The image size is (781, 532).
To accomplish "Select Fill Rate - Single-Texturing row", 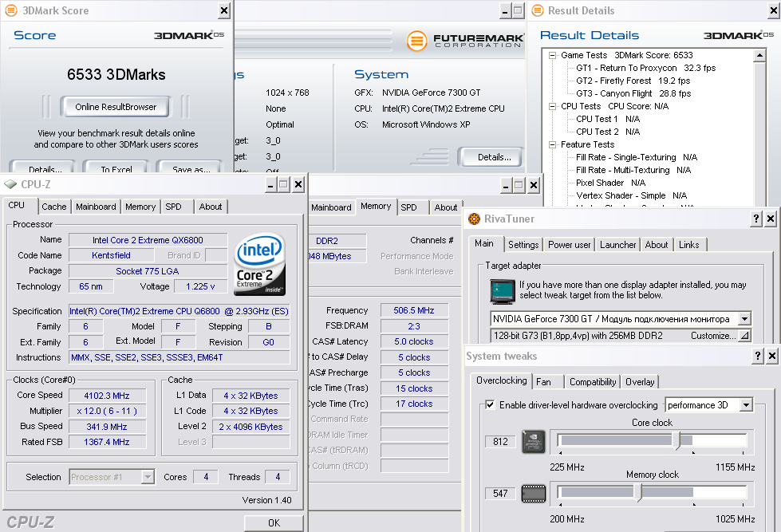I will tap(636, 157).
